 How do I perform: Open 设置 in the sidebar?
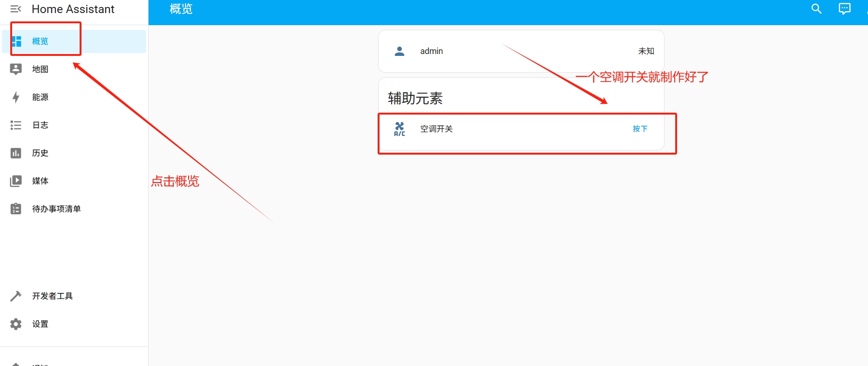(x=74, y=324)
